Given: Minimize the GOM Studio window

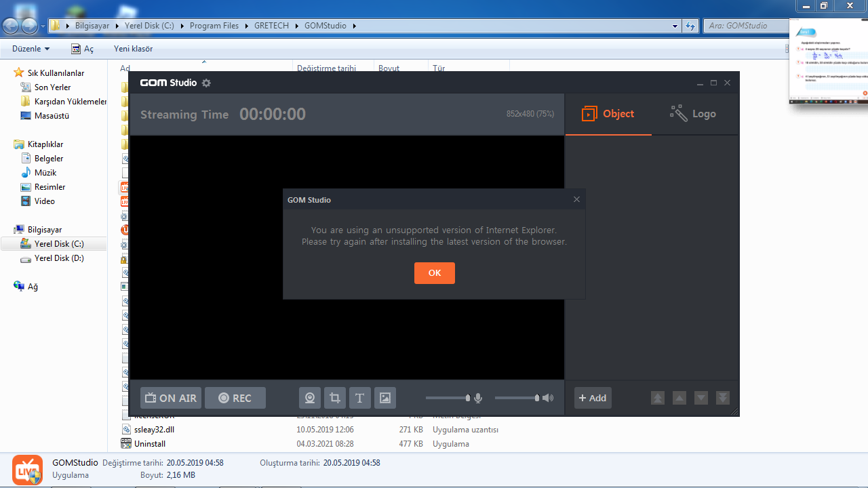Looking at the screenshot, I should tap(700, 83).
